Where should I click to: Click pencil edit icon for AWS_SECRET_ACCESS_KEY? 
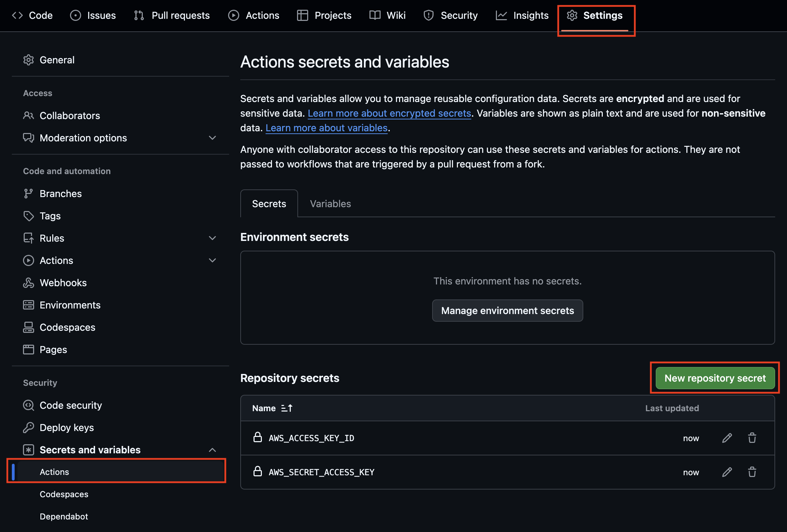(x=727, y=472)
